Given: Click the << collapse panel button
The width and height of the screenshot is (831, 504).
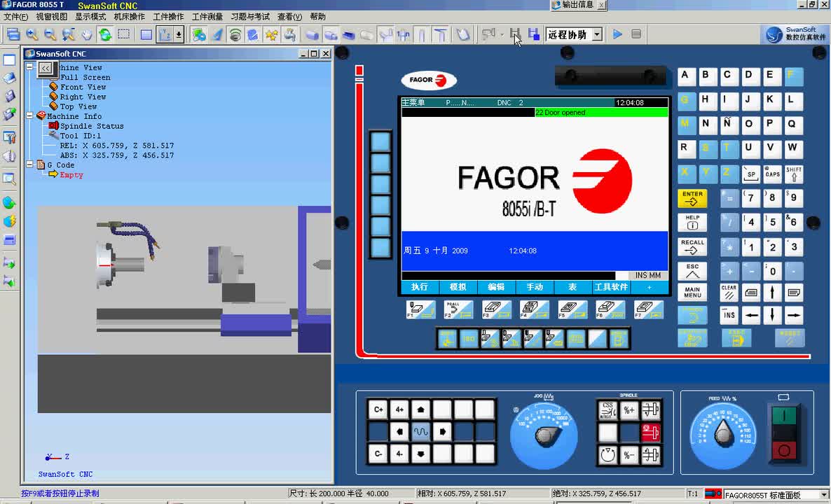Looking at the screenshot, I should [46, 69].
